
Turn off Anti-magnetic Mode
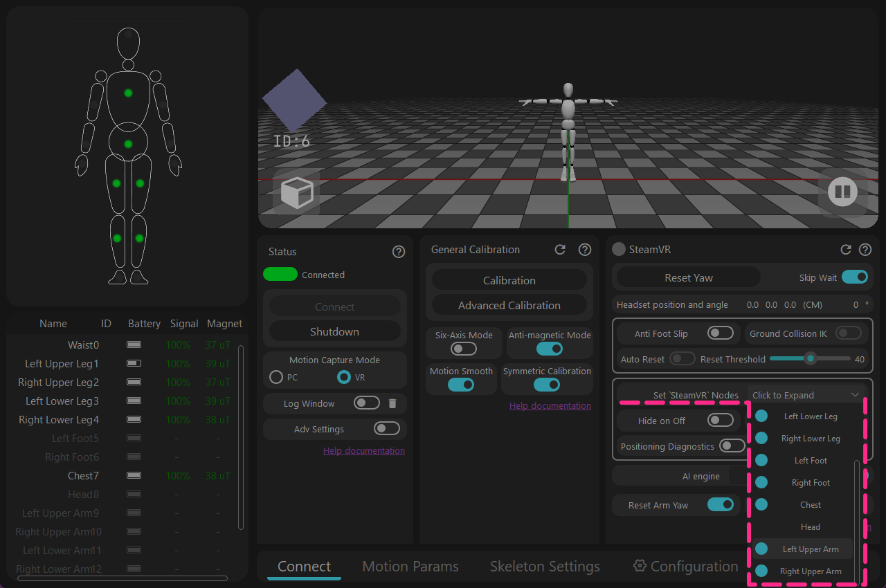(x=550, y=349)
